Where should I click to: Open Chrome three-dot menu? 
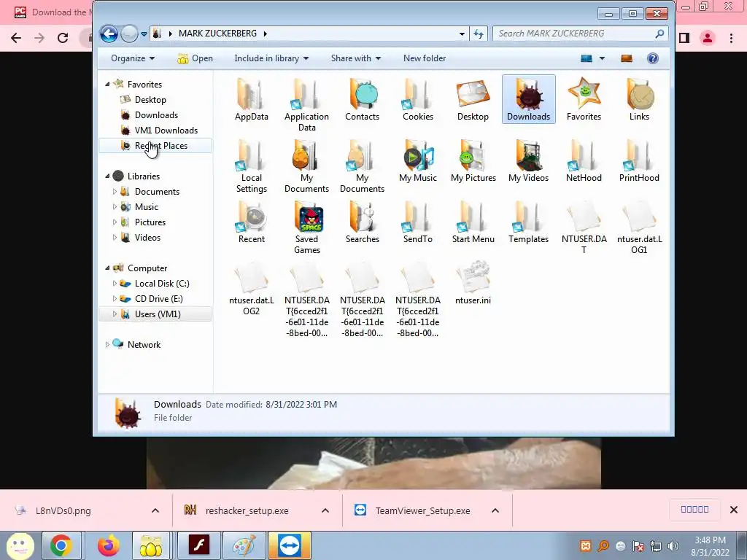click(731, 38)
